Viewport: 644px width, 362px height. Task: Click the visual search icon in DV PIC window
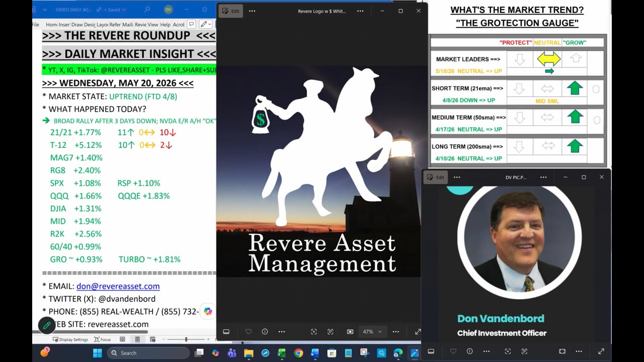click(508, 351)
